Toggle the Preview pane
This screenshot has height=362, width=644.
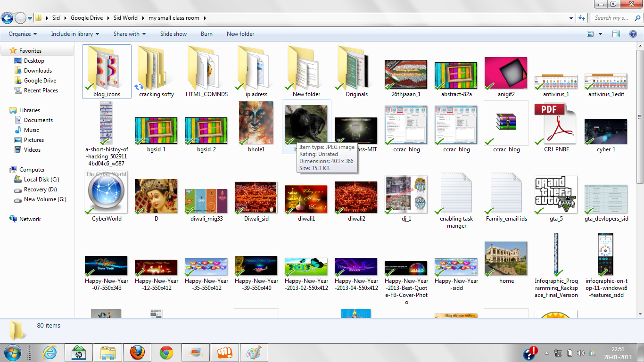[616, 33]
